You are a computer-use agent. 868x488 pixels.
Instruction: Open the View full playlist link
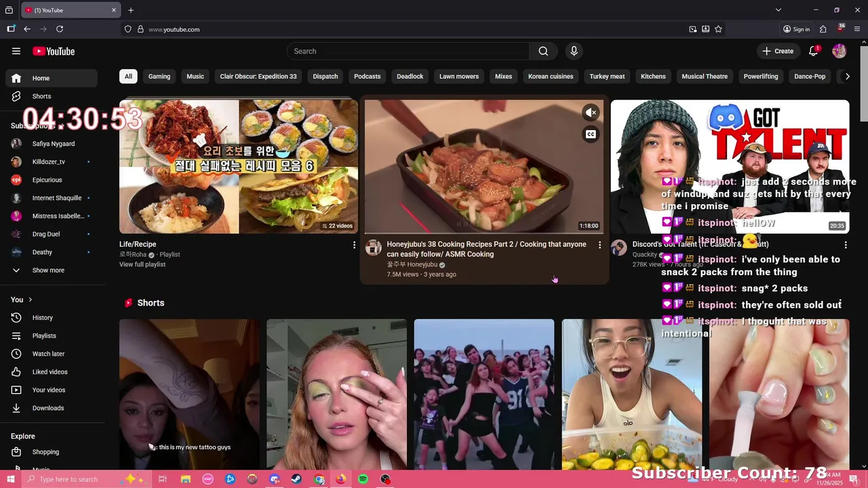(142, 264)
